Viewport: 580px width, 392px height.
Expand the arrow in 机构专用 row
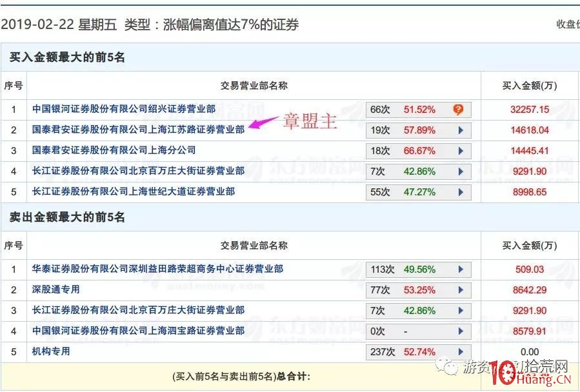pyautogui.click(x=461, y=352)
